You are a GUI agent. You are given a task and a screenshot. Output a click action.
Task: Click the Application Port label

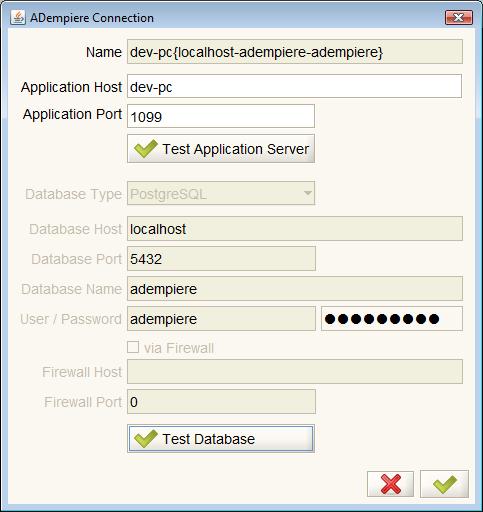(72, 114)
